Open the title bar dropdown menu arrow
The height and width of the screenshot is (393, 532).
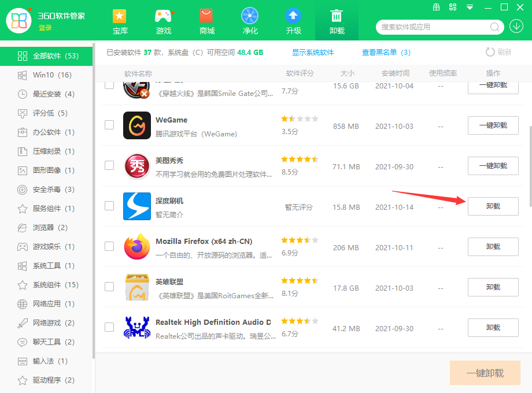point(470,7)
